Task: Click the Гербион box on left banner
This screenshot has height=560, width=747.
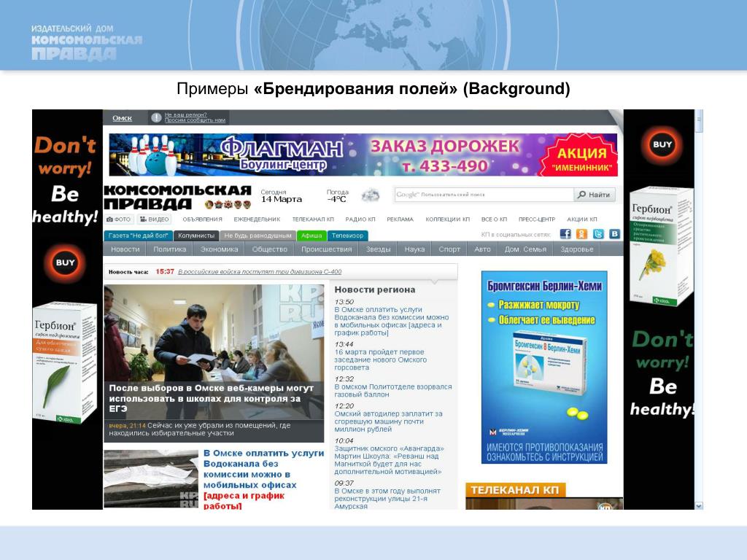Action: pyautogui.click(x=64, y=363)
